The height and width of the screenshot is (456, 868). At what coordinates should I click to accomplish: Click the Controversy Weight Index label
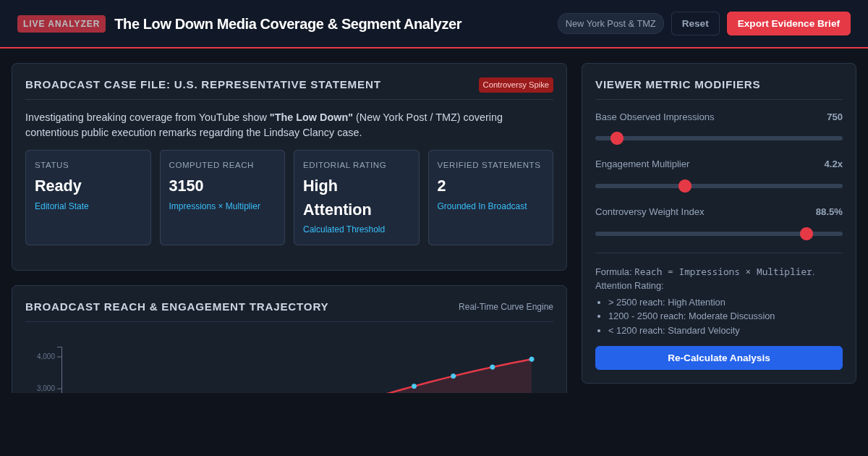pyautogui.click(x=650, y=212)
